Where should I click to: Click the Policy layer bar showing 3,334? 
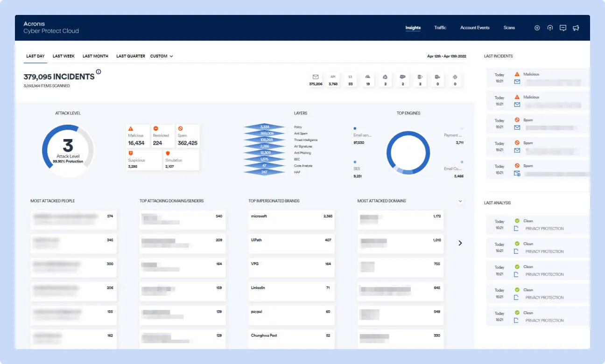point(265,127)
